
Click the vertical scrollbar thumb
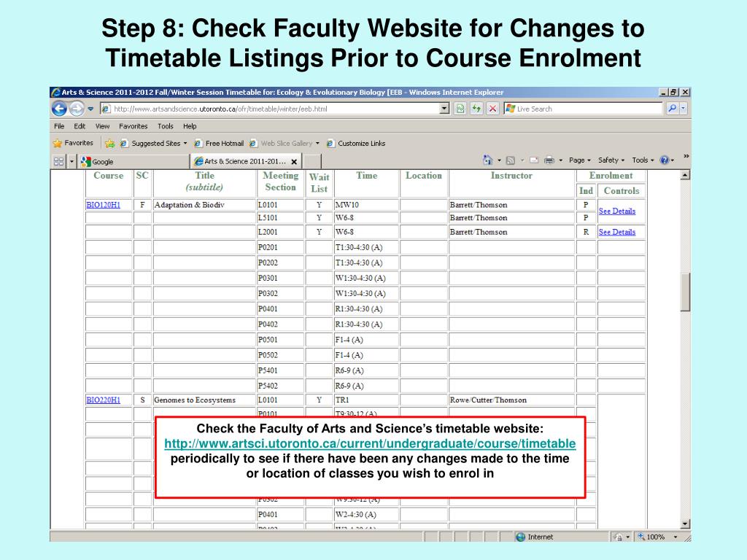click(x=685, y=292)
